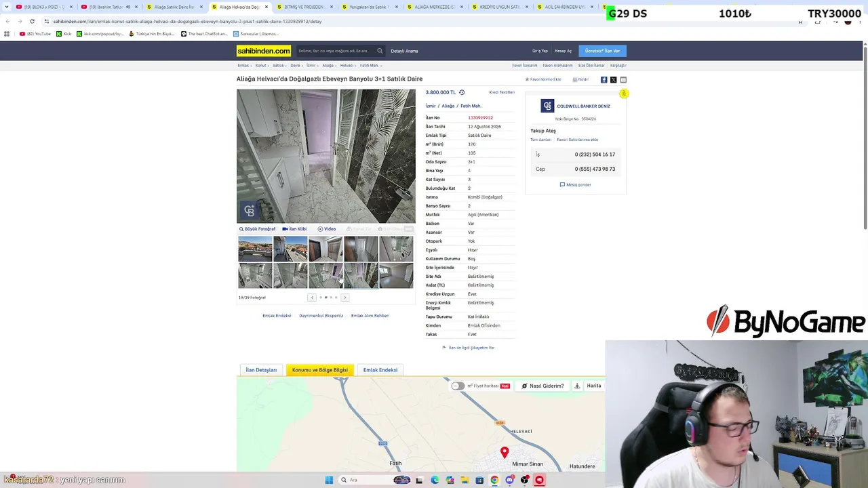Switch to Aliağa Satılık Daire browser tab
The width and height of the screenshot is (868, 488).
click(x=174, y=7)
